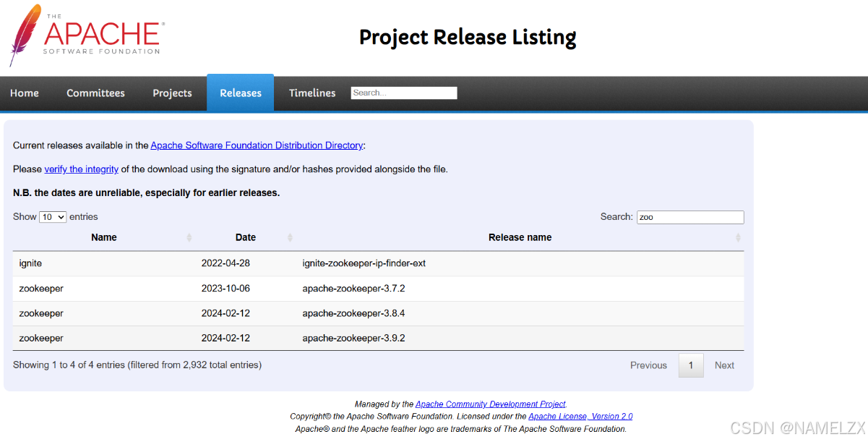
Task: Click the Date column header
Action: click(246, 237)
